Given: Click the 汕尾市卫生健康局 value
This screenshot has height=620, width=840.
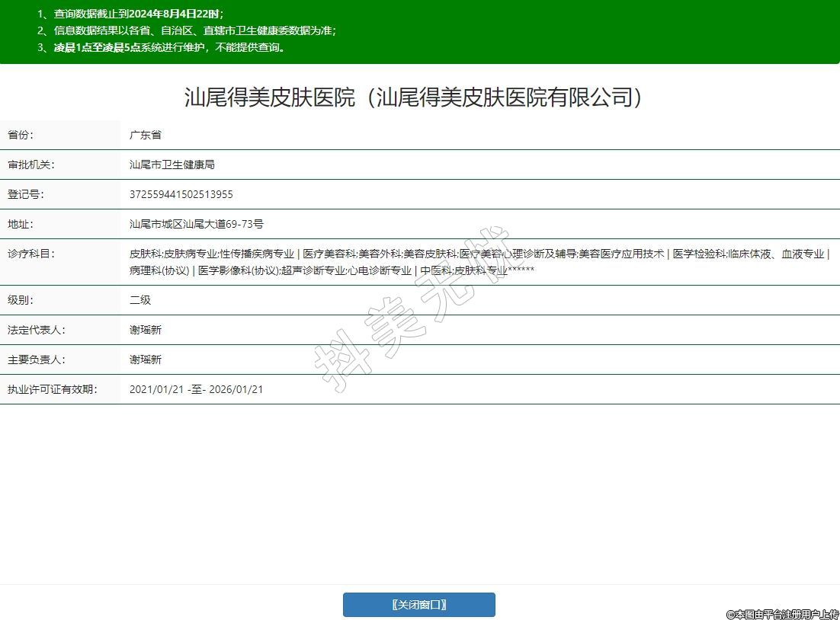Looking at the screenshot, I should click(x=172, y=165).
